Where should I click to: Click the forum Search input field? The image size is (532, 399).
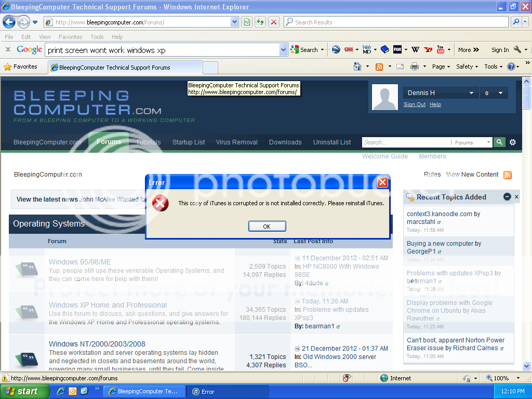405,142
